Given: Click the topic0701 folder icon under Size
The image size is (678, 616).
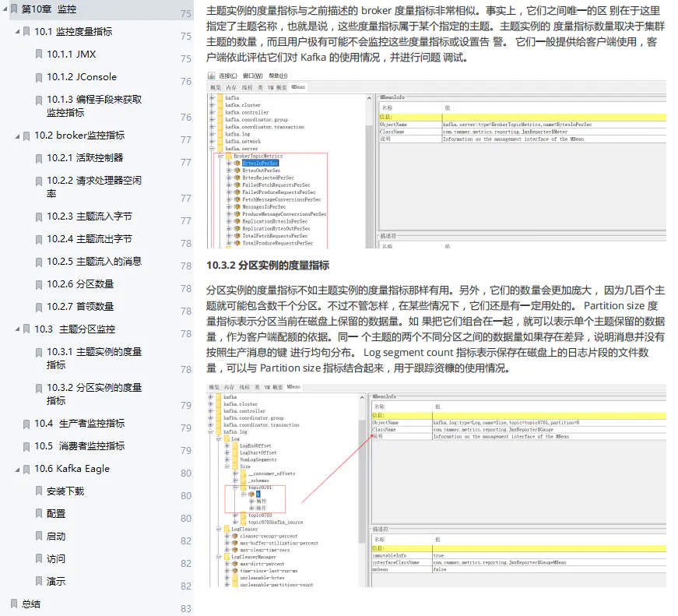Looking at the screenshot, I should [x=244, y=487].
